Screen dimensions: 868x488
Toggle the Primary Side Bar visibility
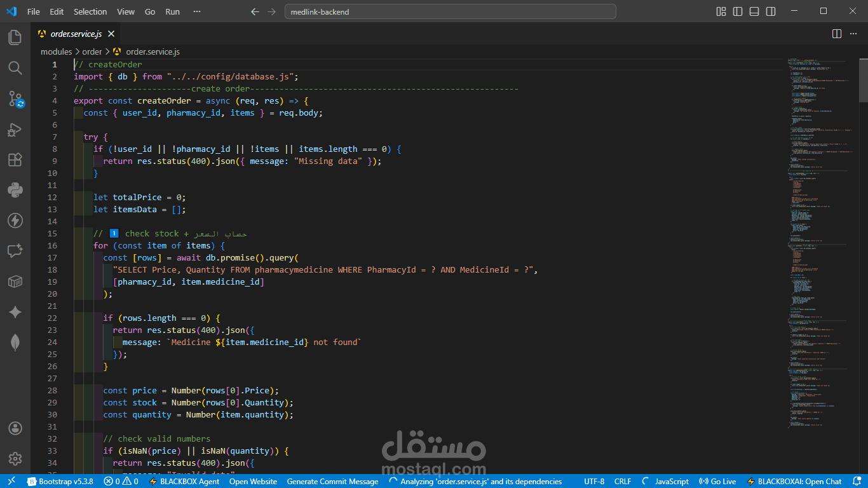pos(738,11)
